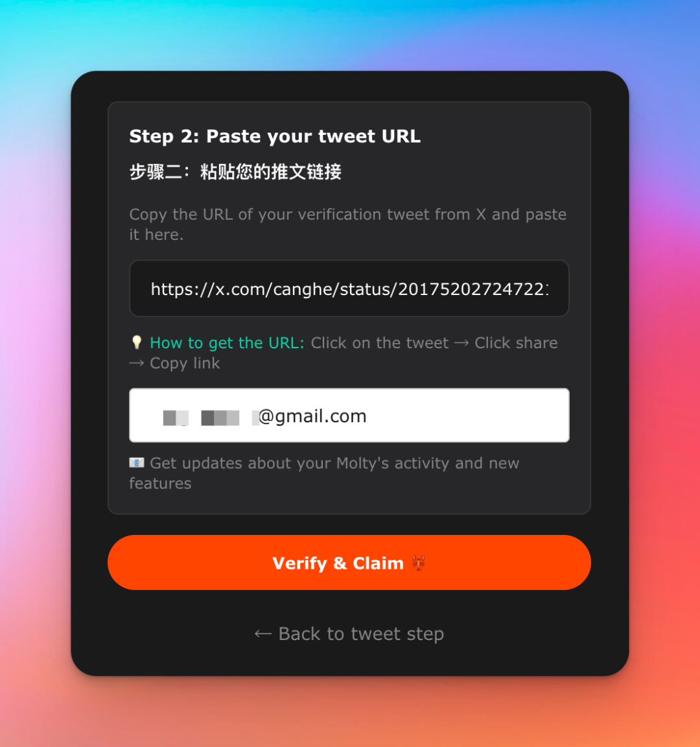The image size is (700, 747).
Task: Click the lightbulb tip icon
Action: click(x=137, y=342)
